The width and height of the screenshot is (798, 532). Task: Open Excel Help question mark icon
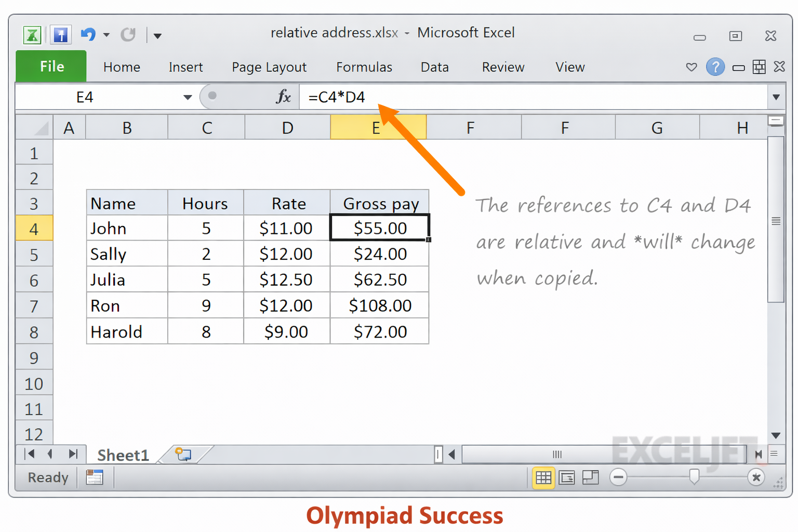(x=715, y=67)
